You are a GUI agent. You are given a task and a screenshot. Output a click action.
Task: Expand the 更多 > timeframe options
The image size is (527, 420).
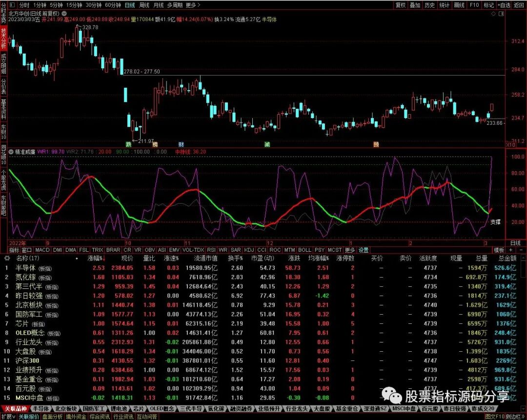193,5
